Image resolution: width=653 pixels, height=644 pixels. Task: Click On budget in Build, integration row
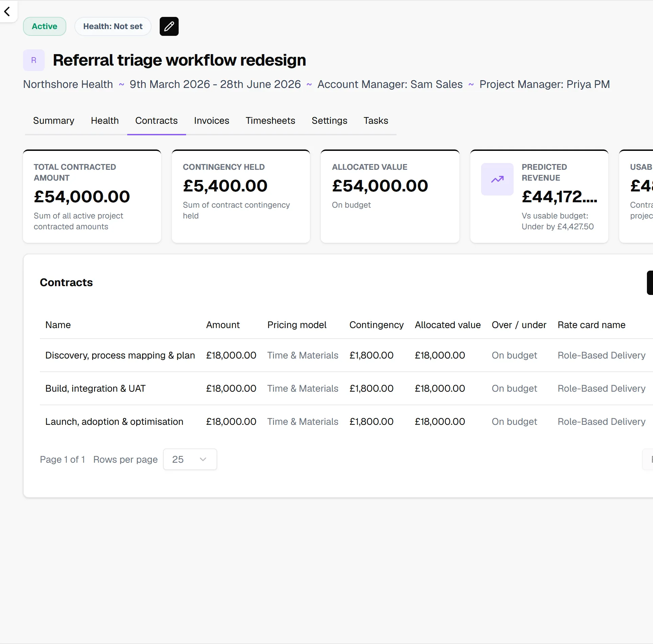point(514,389)
